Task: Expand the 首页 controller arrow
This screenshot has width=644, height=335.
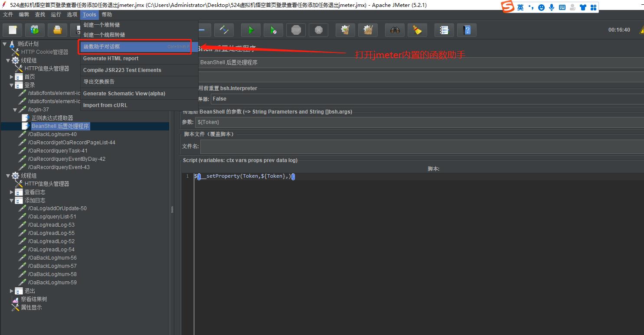Action: (x=12, y=77)
